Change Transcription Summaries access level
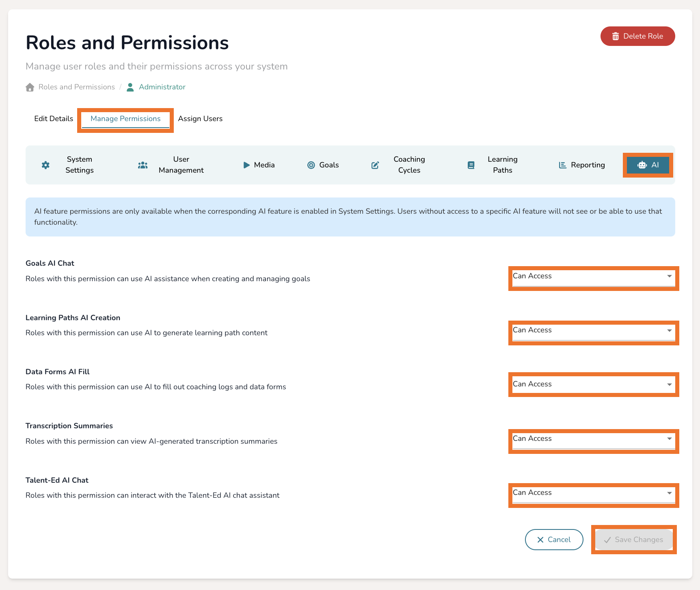 pos(593,439)
